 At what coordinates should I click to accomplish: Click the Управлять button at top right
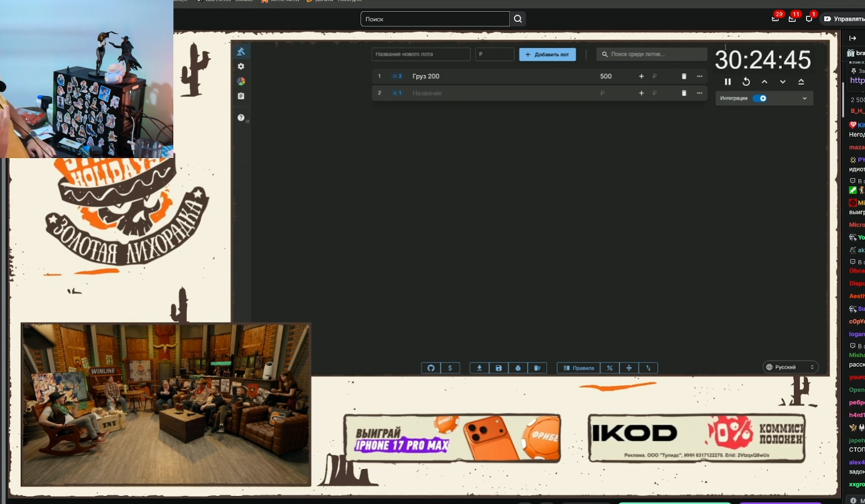843,19
